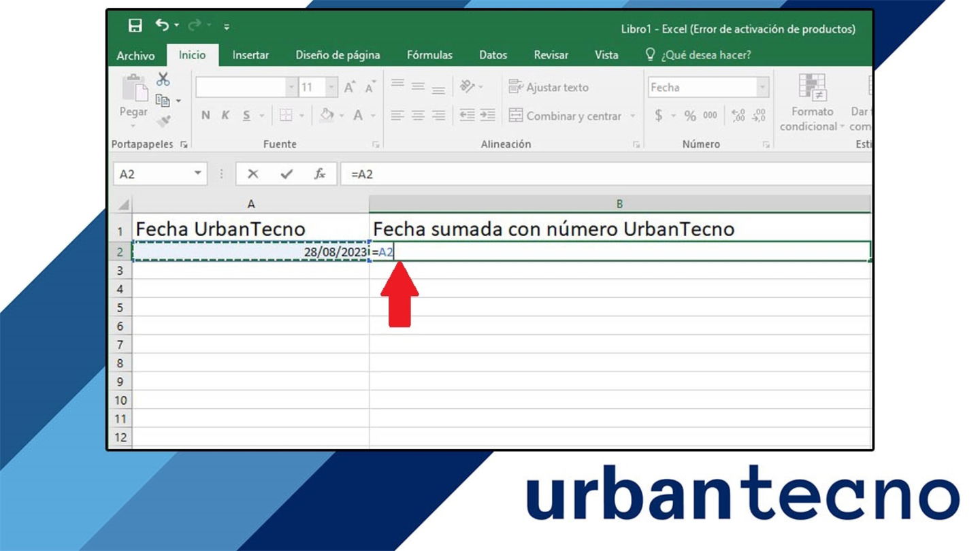Switch to the Vista tab
Screen dimensions: 980x551
[x=606, y=55]
